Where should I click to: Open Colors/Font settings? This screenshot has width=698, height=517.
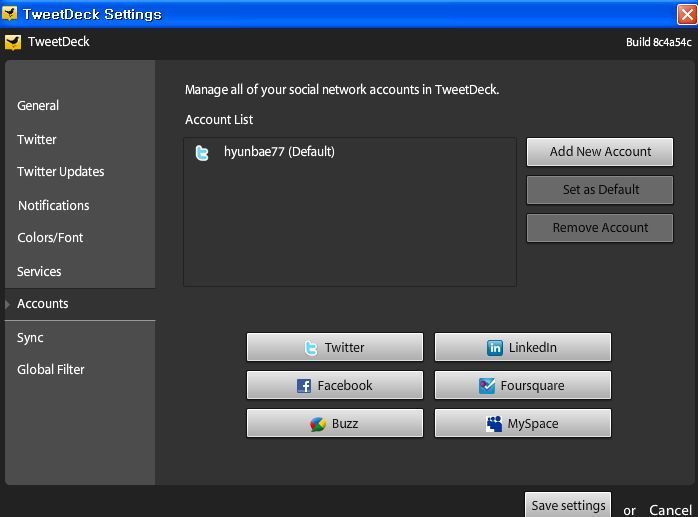coord(50,237)
